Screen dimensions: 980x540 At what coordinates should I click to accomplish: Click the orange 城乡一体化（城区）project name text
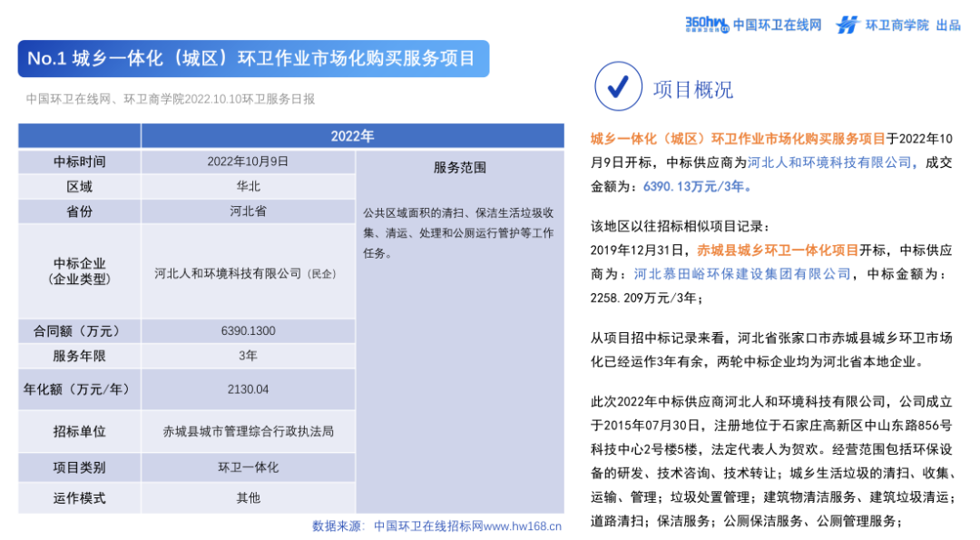tap(738, 139)
